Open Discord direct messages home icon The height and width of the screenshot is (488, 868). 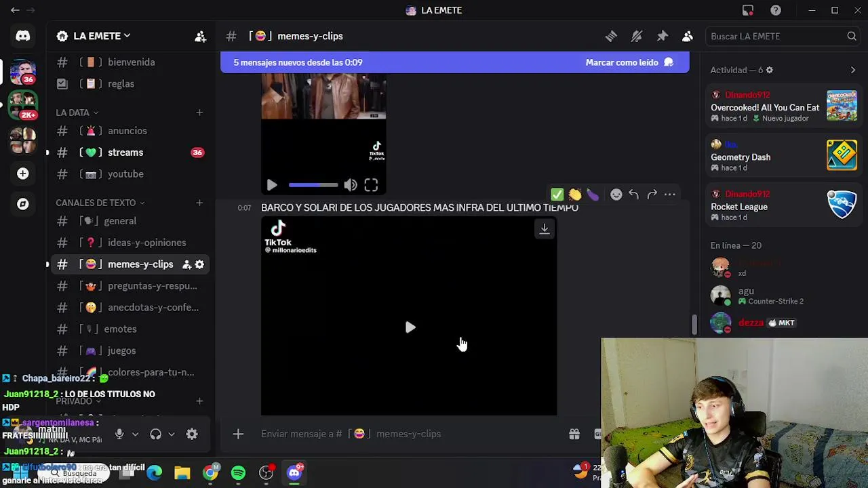pyautogui.click(x=23, y=36)
